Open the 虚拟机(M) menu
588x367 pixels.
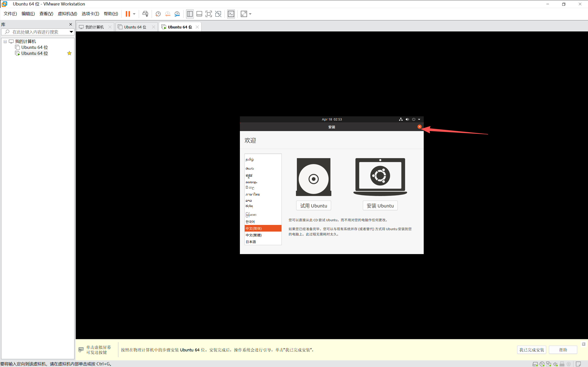click(67, 14)
